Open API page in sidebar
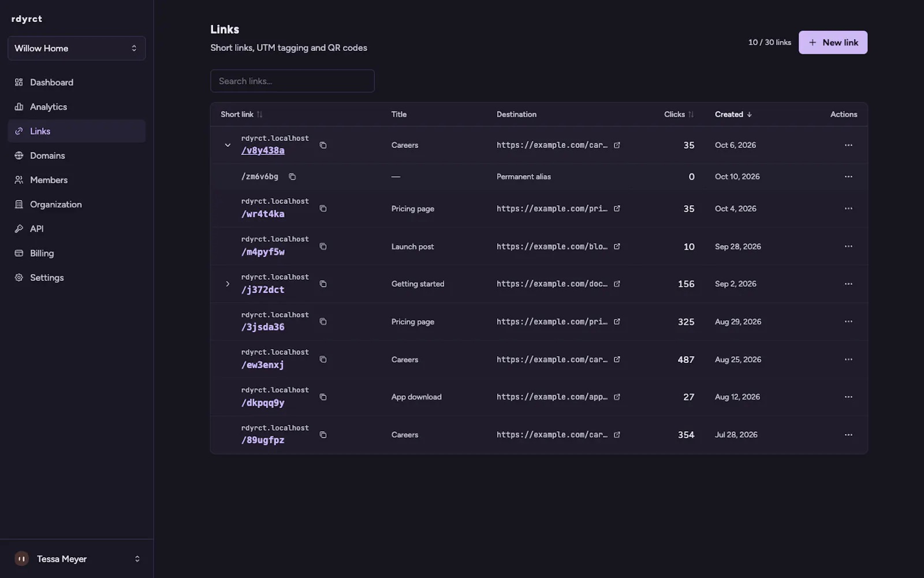The image size is (924, 578). pos(76,229)
